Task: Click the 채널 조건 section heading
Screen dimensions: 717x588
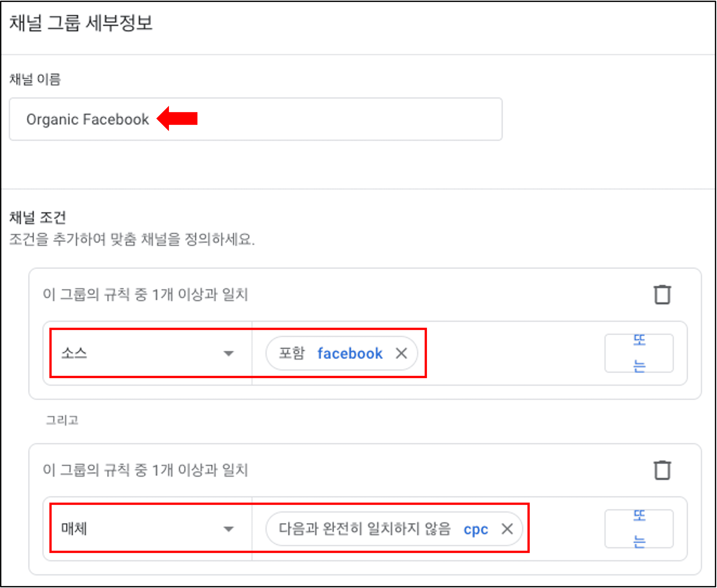Action: click(37, 217)
